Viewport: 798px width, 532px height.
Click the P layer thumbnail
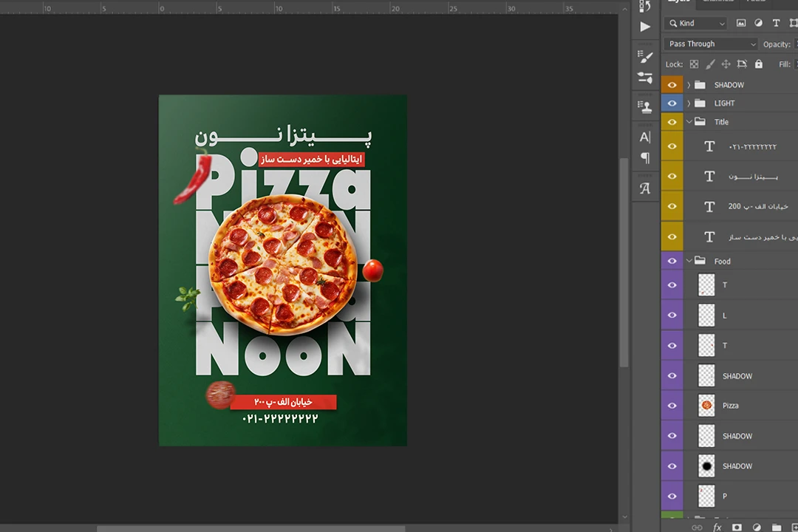click(706, 496)
